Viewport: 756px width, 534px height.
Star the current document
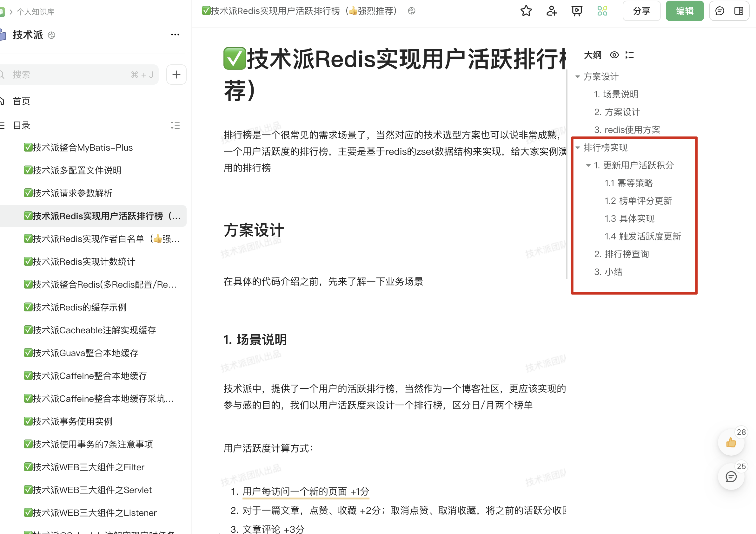[x=526, y=11]
